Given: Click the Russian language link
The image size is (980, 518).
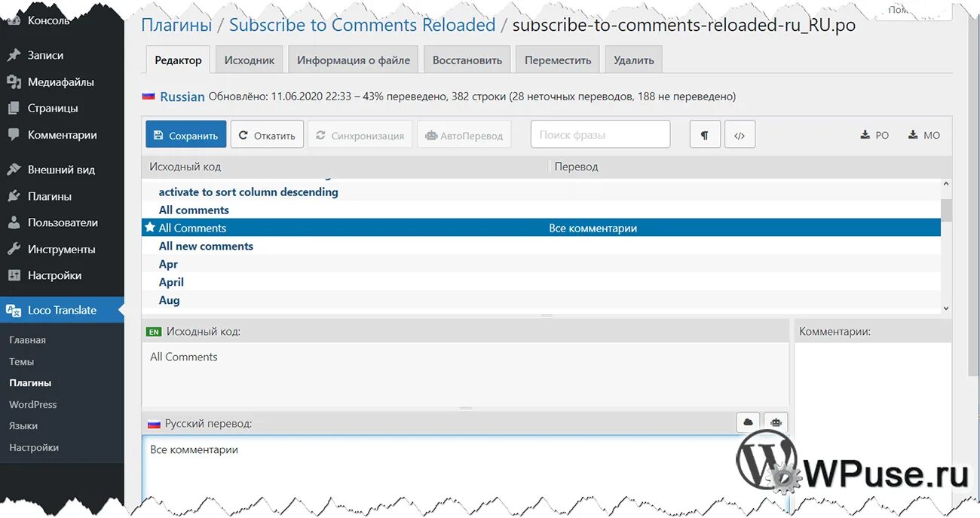Looking at the screenshot, I should [182, 97].
